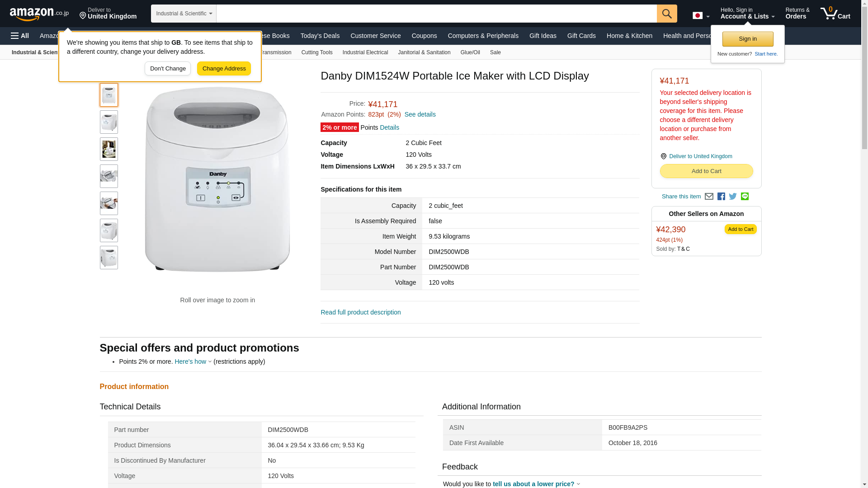Open the All hamburger menu

click(x=20, y=36)
